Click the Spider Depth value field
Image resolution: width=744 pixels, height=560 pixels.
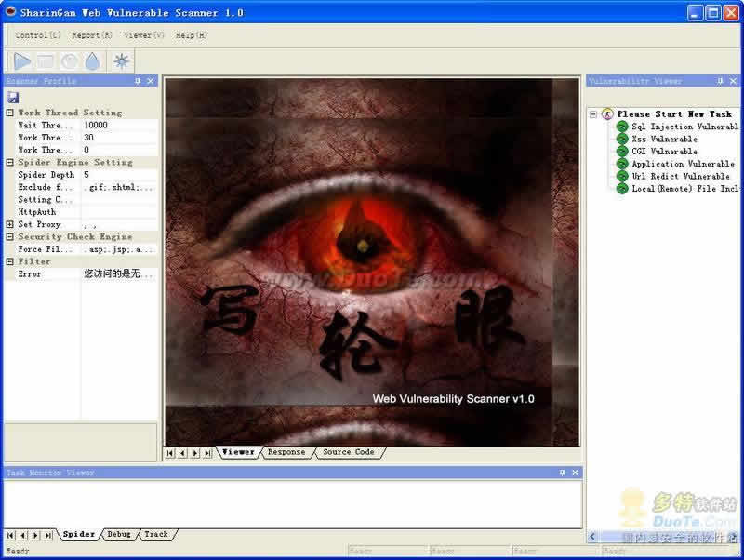pos(118,175)
